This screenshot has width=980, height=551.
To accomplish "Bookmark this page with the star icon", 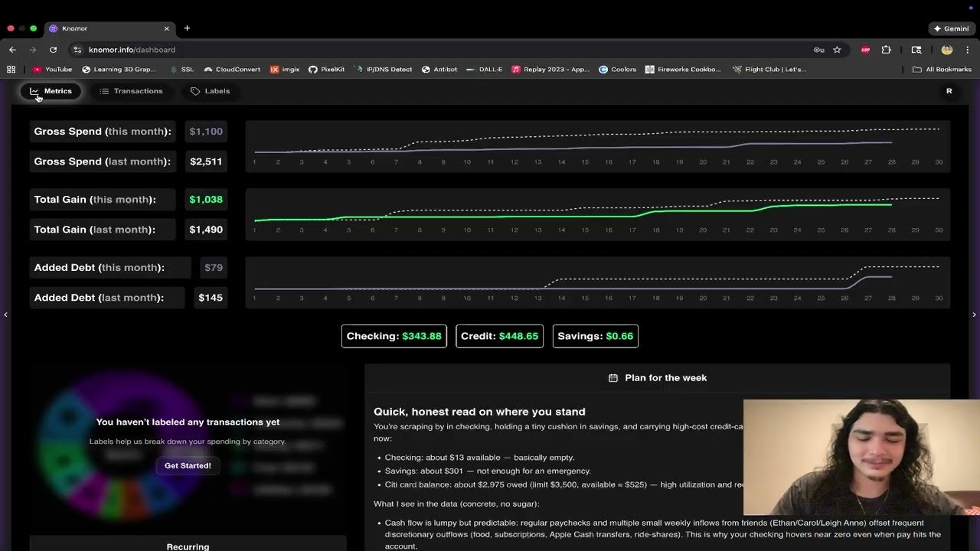I will pos(837,50).
